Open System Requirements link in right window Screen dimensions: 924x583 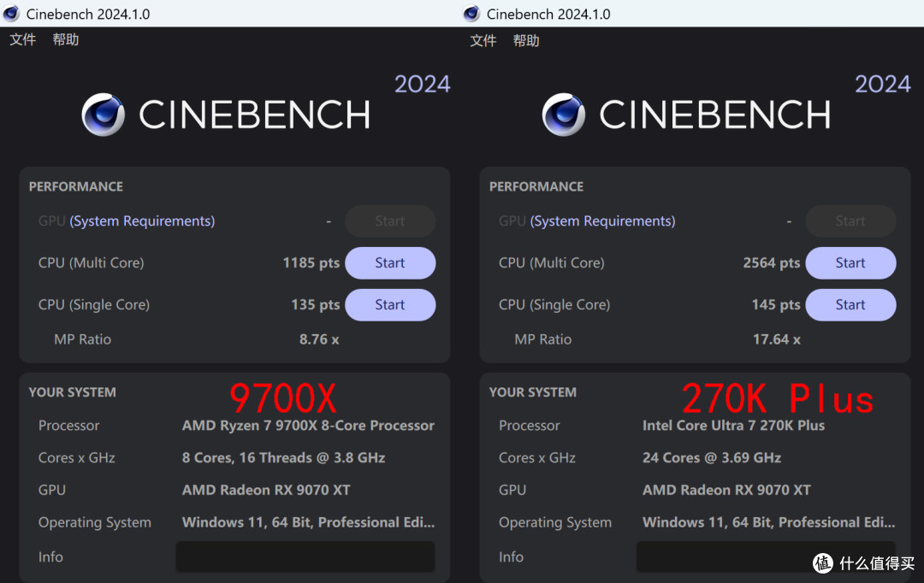tap(603, 221)
